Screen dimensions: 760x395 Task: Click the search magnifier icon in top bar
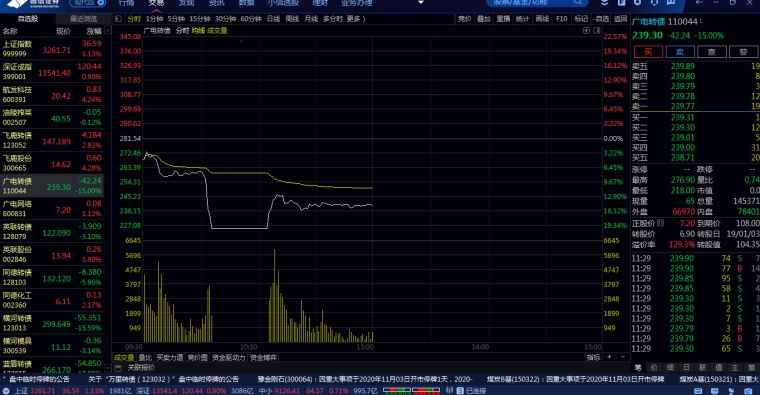click(578, 2)
